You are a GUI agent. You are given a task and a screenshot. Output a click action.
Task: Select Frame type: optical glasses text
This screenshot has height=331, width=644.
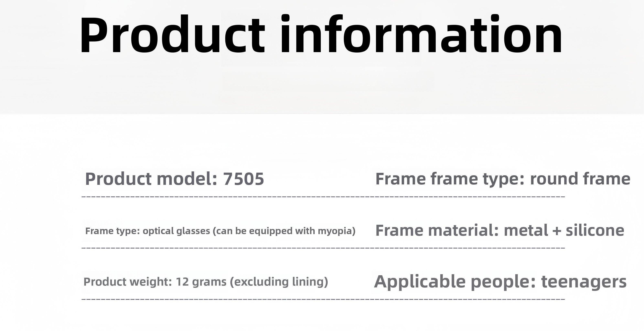tap(148, 231)
